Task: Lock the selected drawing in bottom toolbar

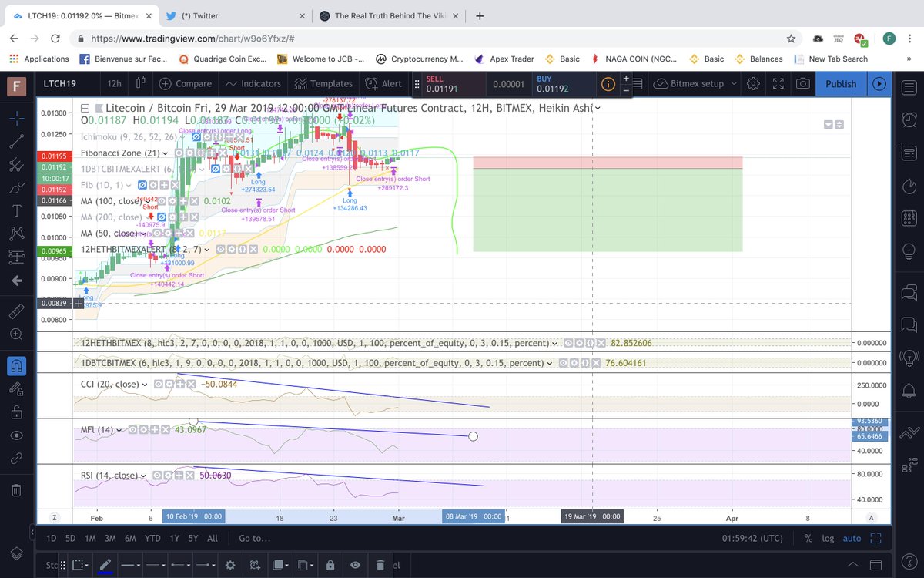Action: [x=330, y=565]
